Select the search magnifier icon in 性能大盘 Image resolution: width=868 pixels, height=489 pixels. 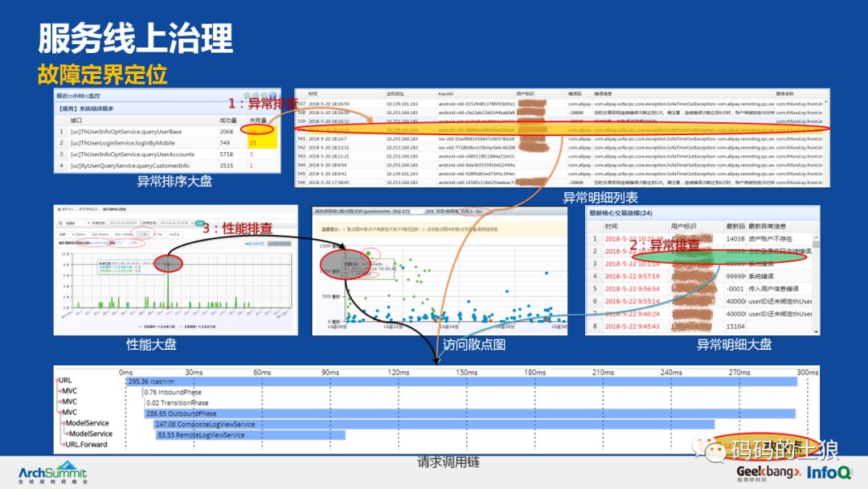click(x=62, y=222)
